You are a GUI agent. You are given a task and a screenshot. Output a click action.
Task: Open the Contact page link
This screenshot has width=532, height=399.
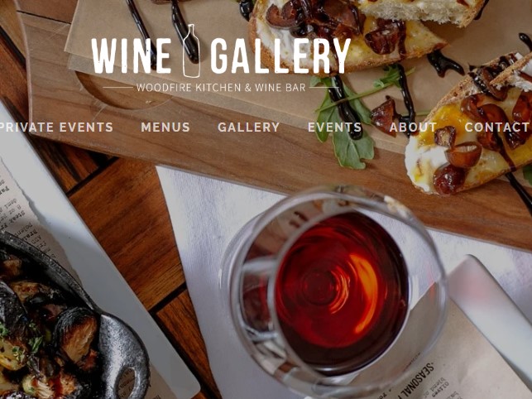[x=497, y=127]
